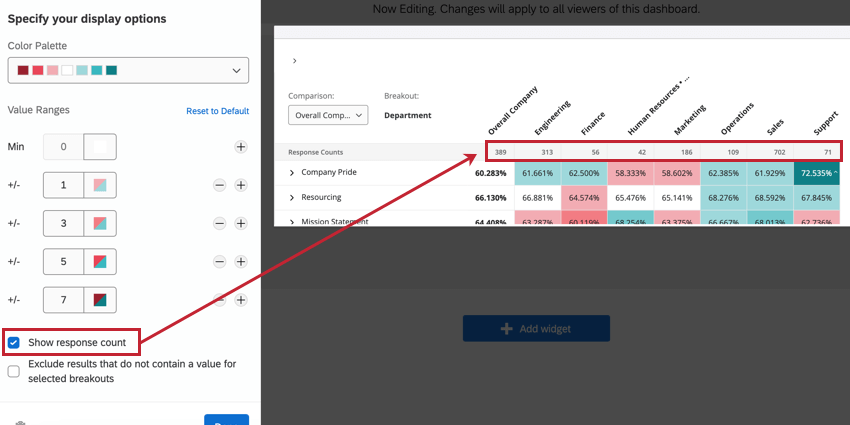Check Exclude results without breakout value
850x425 pixels.
coord(14,371)
